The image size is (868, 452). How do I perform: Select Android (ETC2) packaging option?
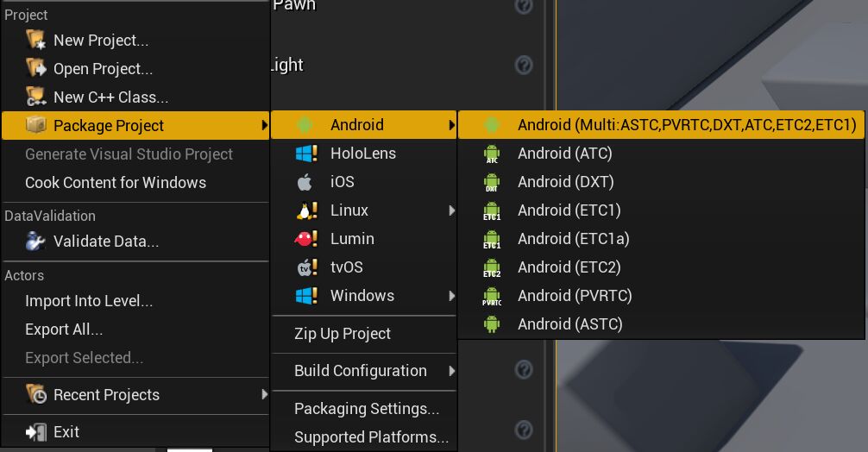pyautogui.click(x=569, y=267)
